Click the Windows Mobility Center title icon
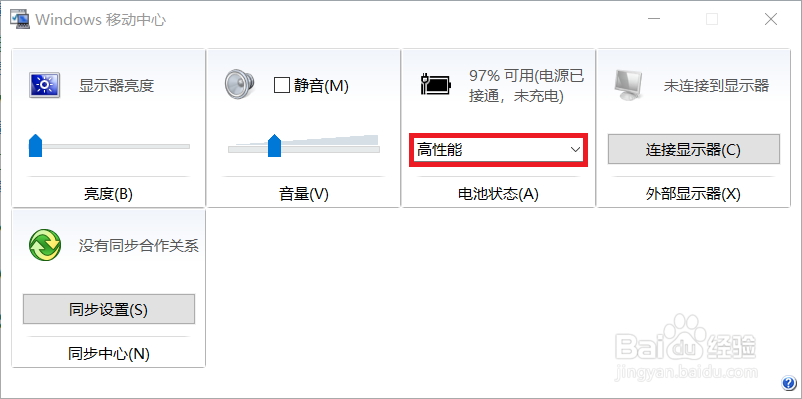The height and width of the screenshot is (399, 802). tap(20, 19)
